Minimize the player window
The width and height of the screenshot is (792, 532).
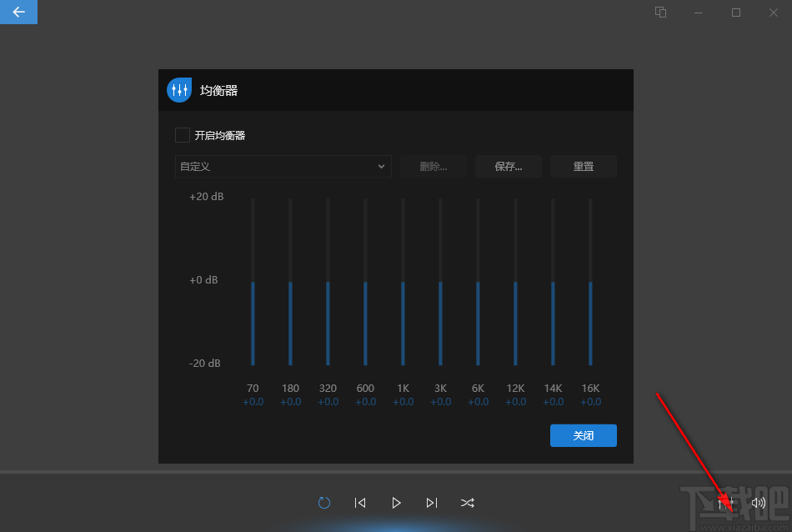point(698,13)
